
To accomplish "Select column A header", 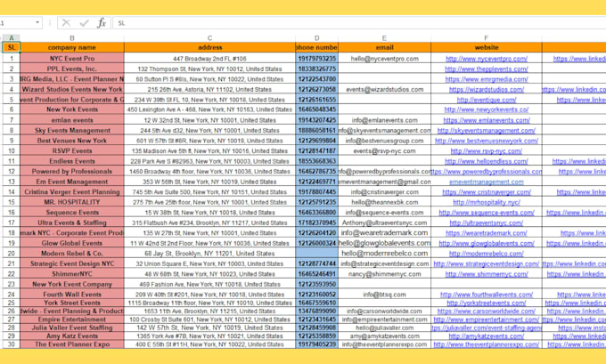I will (12, 38).
